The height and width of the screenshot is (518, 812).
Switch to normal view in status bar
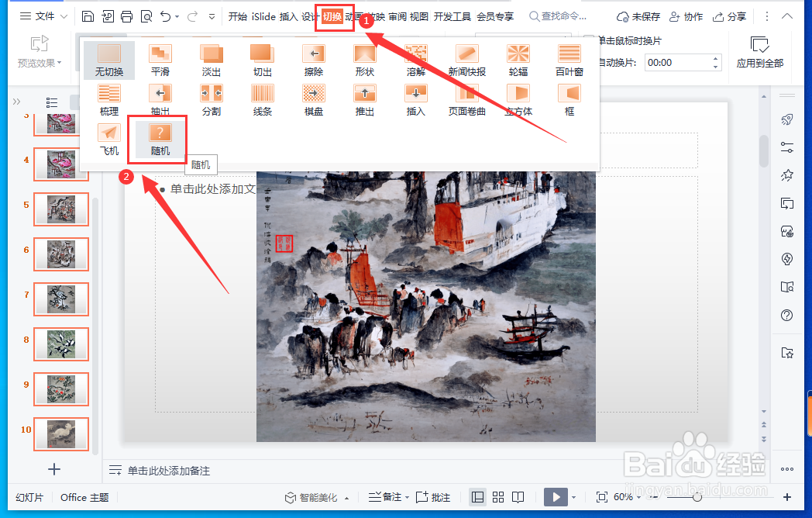(x=477, y=497)
